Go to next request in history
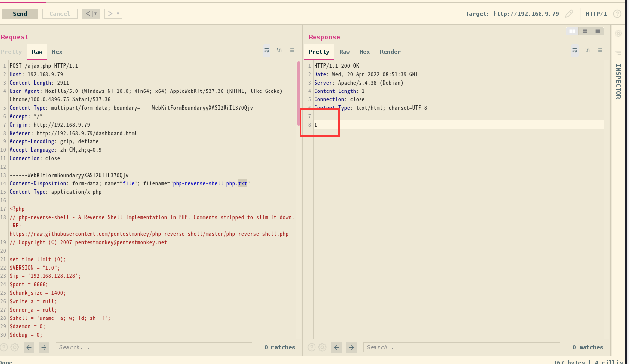 coord(110,14)
